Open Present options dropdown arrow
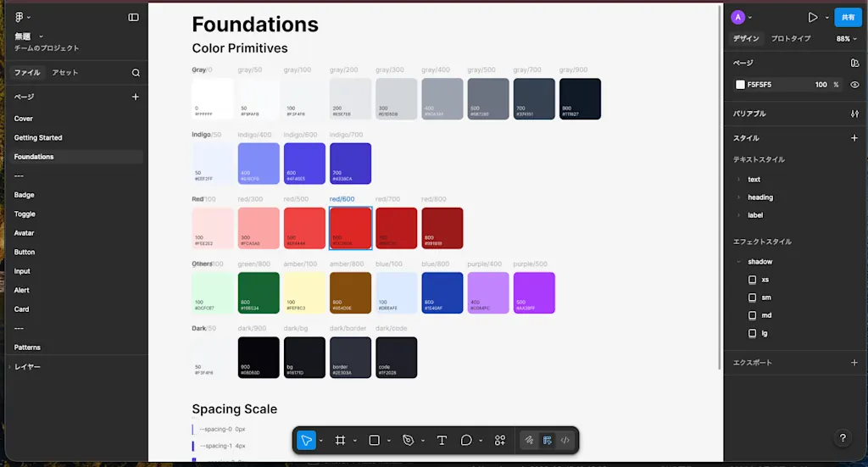This screenshot has height=467, width=868. [827, 18]
